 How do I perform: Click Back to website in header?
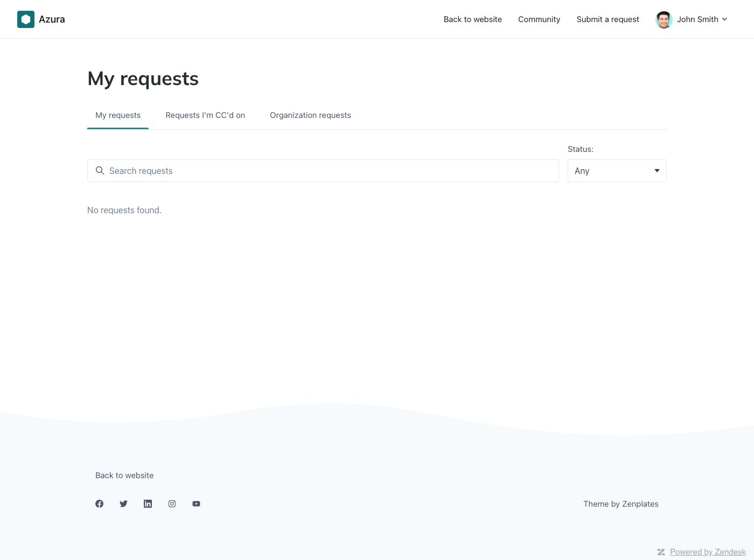tap(472, 19)
